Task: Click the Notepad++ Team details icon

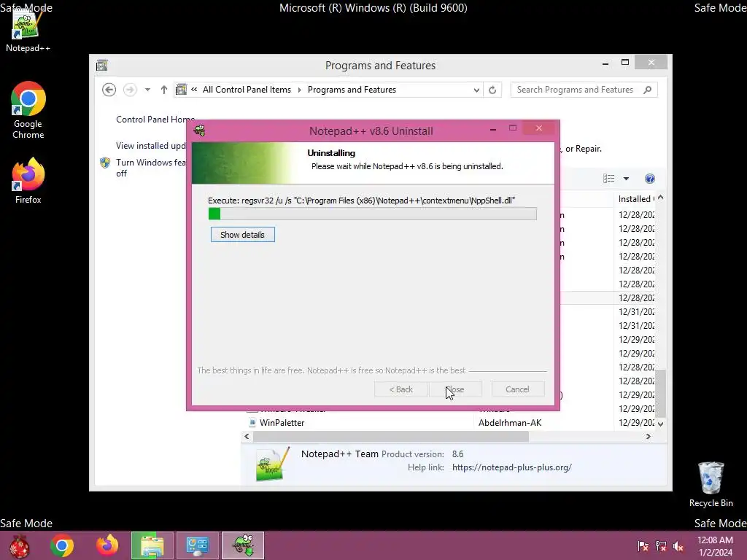Action: [272, 464]
